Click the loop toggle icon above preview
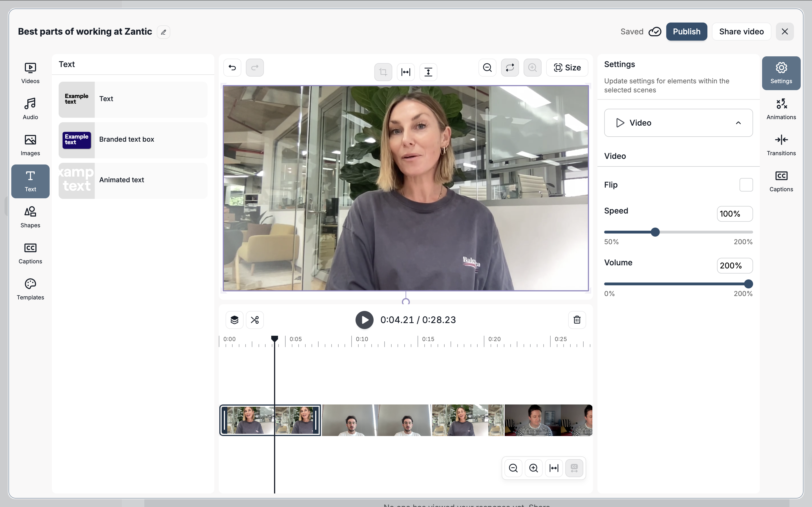Screen dimensions: 812x507 [510, 68]
